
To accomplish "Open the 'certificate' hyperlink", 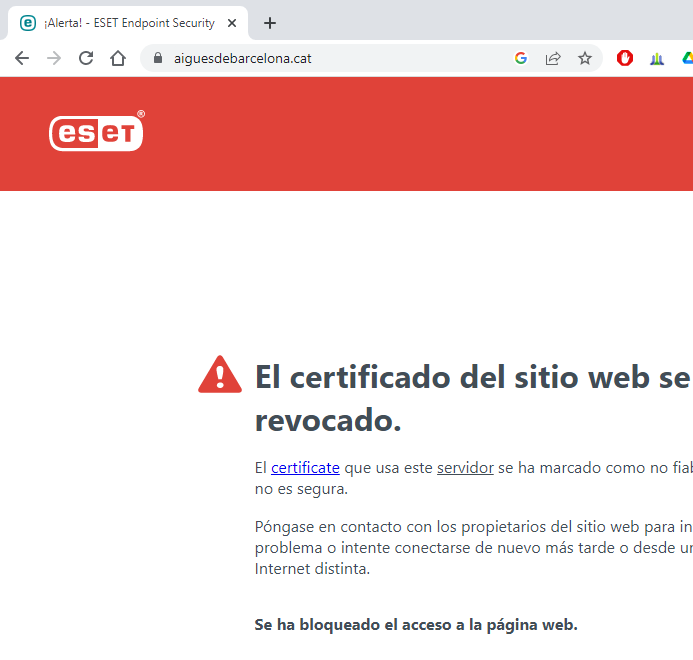I will 305,468.
